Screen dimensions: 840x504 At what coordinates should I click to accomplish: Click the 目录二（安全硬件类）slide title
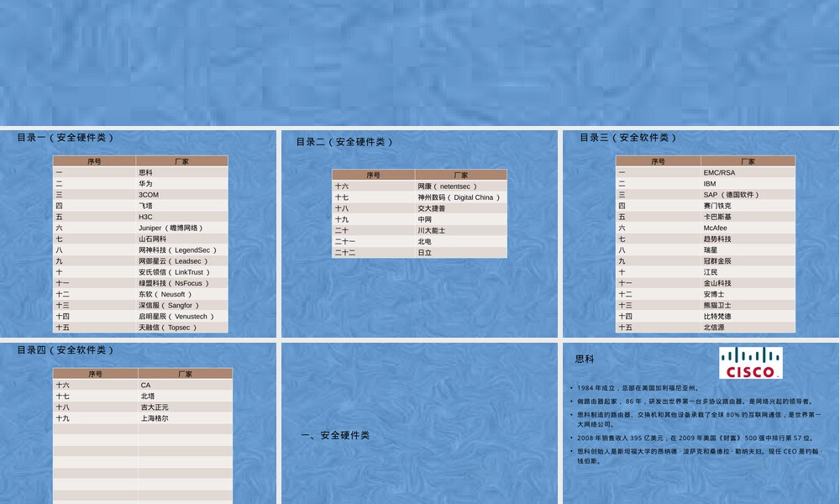coord(345,142)
